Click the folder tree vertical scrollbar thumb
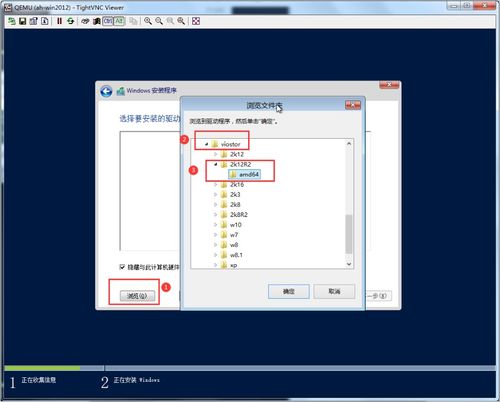500x402 pixels. (349, 234)
